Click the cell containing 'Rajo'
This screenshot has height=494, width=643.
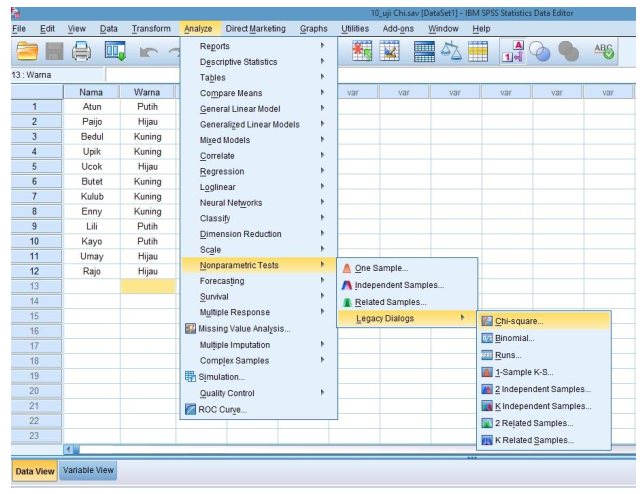point(92,271)
